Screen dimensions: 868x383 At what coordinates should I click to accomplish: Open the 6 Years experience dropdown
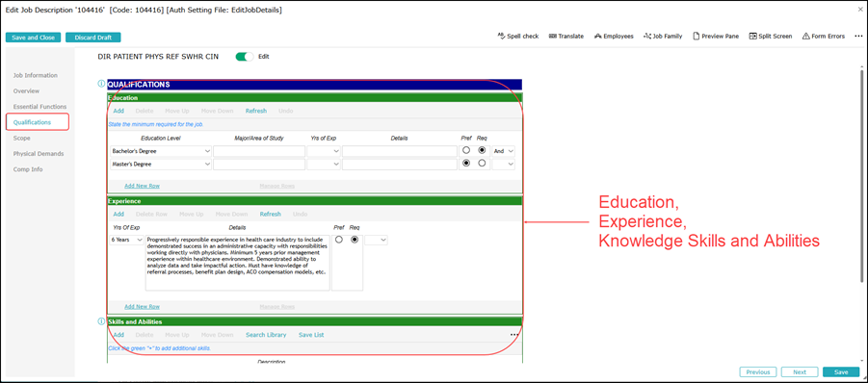(127, 240)
